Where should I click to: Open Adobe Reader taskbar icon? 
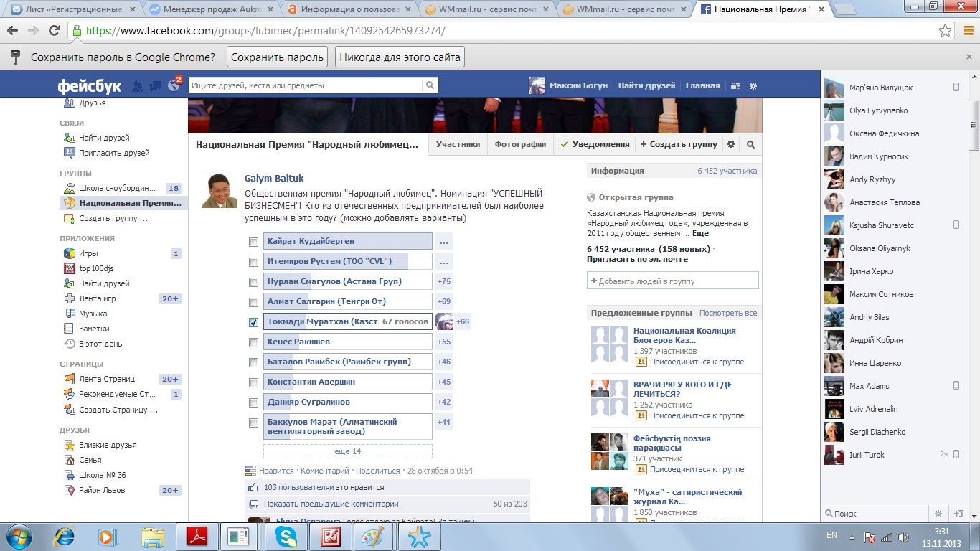(x=197, y=537)
